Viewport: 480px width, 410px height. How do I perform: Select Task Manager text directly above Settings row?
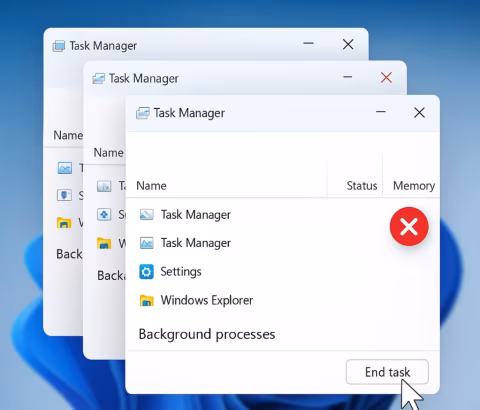pyautogui.click(x=196, y=243)
